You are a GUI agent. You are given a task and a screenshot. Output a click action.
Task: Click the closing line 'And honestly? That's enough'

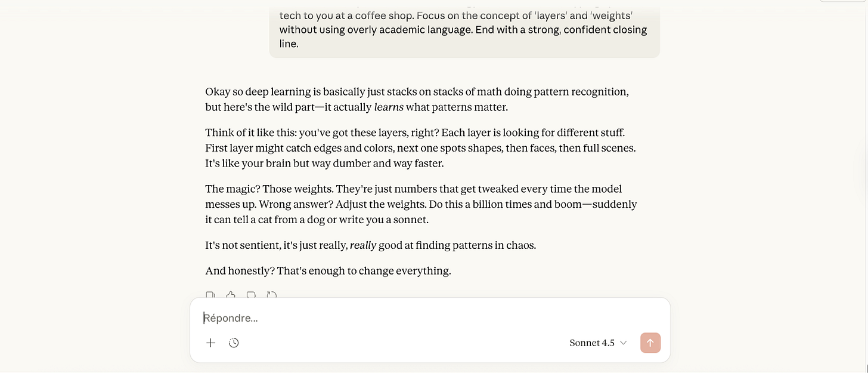coord(328,271)
